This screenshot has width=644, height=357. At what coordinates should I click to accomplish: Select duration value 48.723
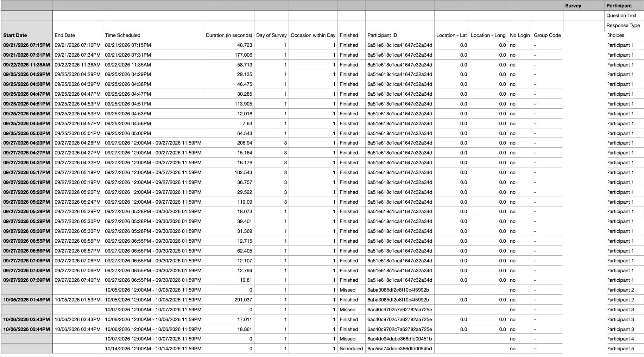point(229,45)
